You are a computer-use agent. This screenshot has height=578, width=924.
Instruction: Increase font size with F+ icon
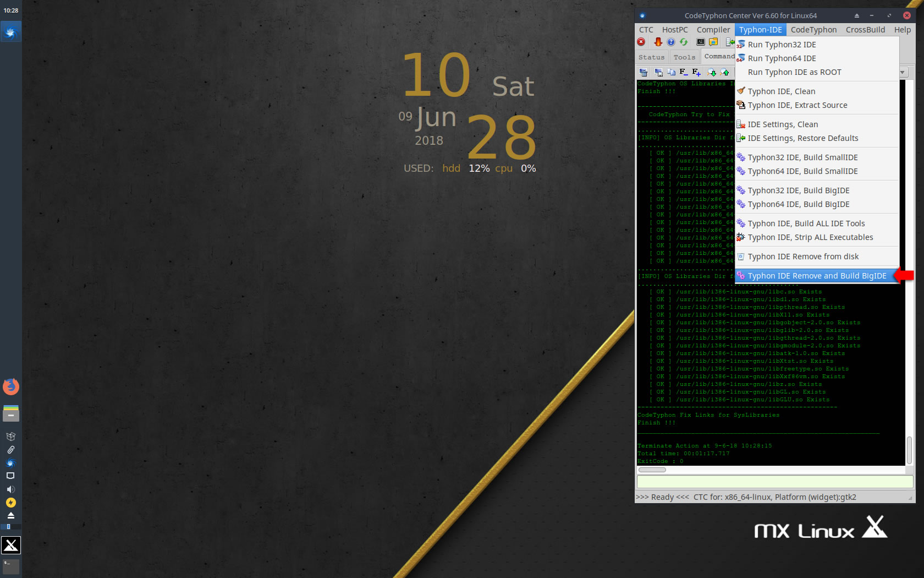click(697, 72)
